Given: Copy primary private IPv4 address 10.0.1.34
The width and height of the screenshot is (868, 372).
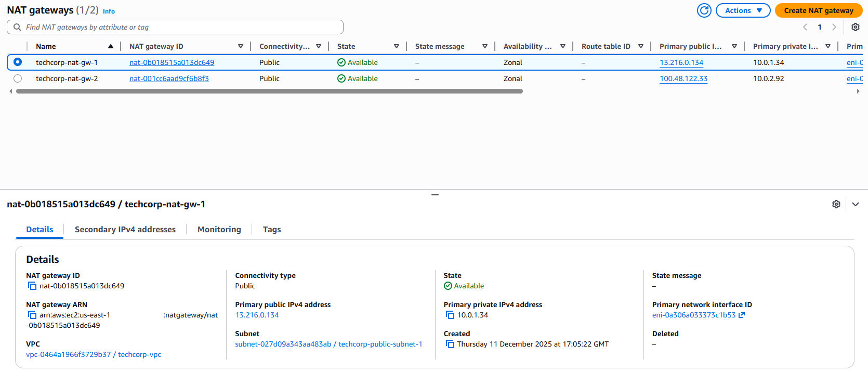Looking at the screenshot, I should coord(450,315).
